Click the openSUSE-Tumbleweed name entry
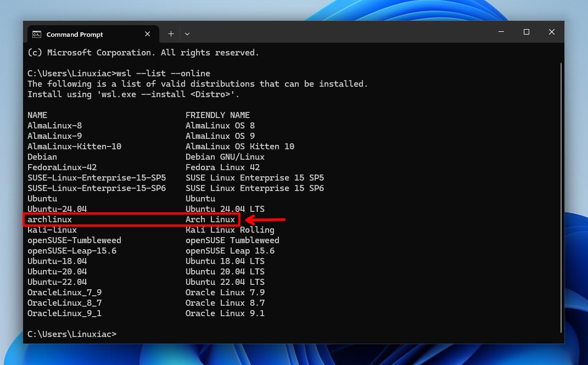The image size is (588, 365). point(74,240)
